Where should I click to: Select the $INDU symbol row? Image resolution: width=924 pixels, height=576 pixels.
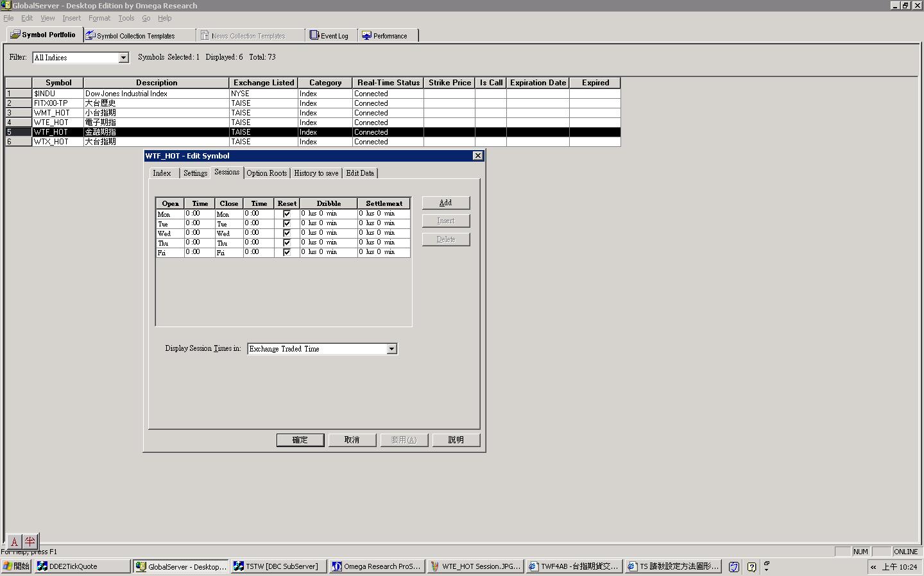(313, 94)
